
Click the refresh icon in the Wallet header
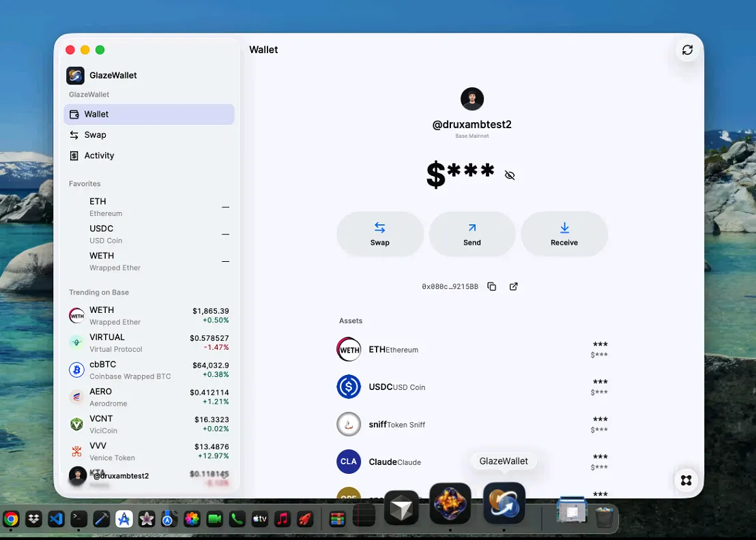[687, 50]
